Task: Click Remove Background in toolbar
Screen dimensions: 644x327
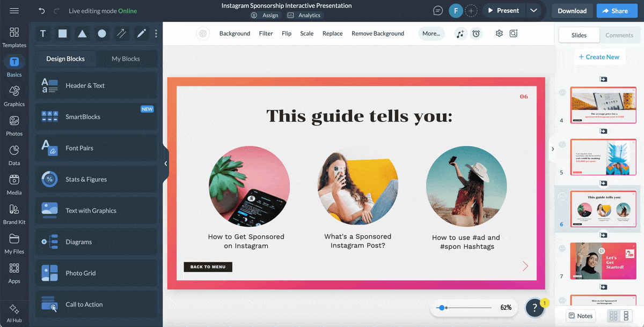Action: pos(378,33)
